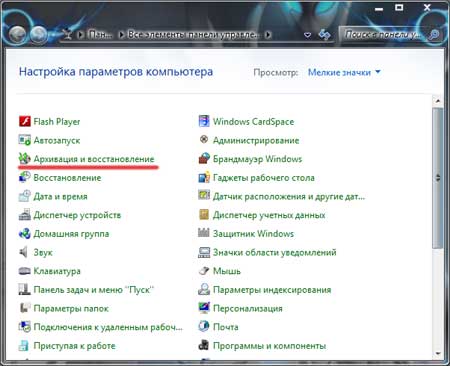The height and width of the screenshot is (366, 450).
Task: Focus the Поиск в панели управления field
Action: pos(383,34)
